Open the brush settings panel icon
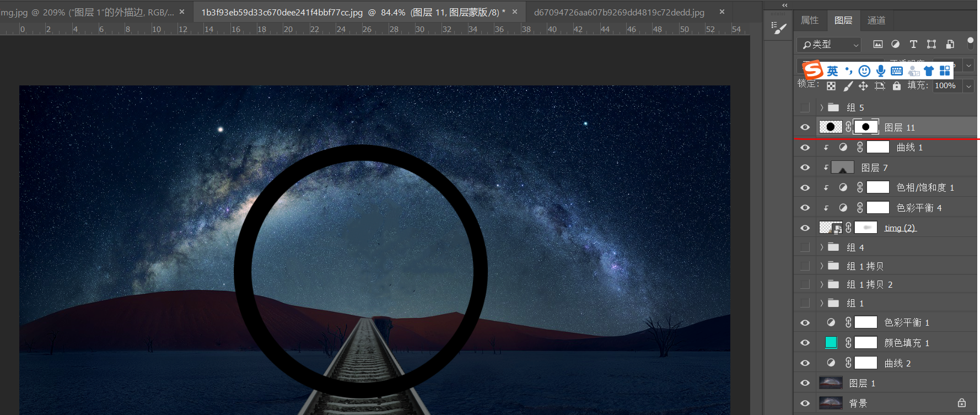This screenshot has width=980, height=415. tap(779, 28)
